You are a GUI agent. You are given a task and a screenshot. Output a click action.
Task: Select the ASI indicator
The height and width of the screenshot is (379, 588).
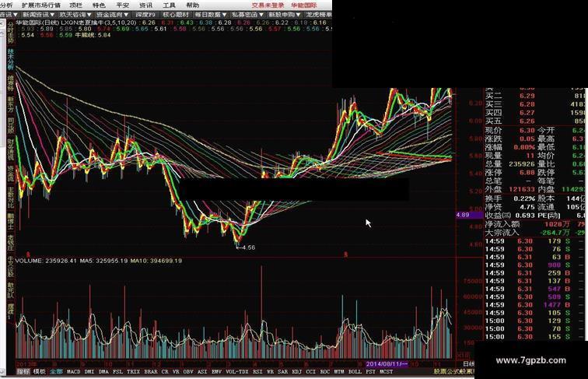202,371
